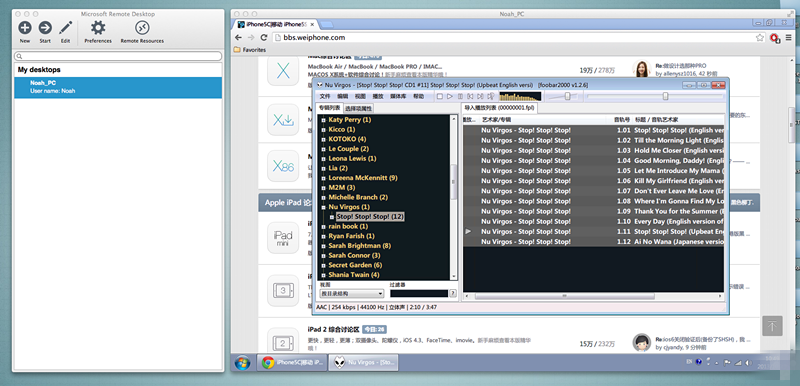Select track 1.12 Ai No Wana

click(x=593, y=242)
